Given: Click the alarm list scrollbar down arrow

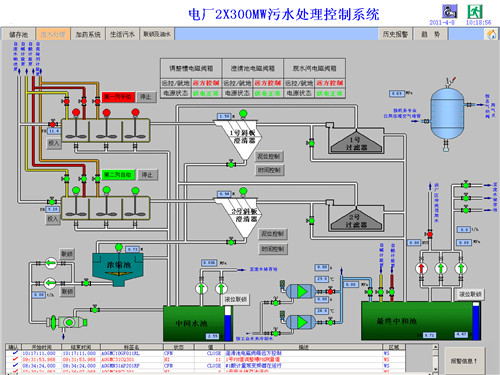Looking at the screenshot, I should (x=435, y=369).
